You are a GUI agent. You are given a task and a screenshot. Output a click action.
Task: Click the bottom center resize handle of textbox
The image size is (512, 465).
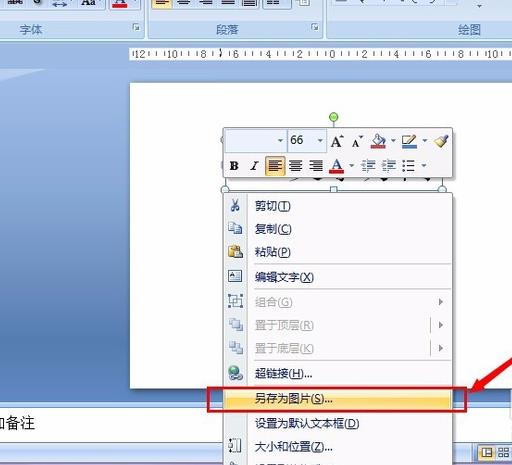point(334,189)
